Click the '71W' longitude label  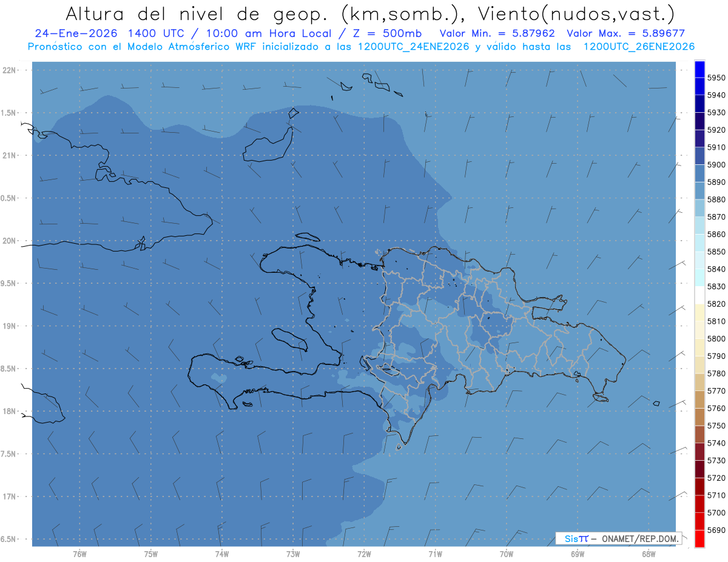[435, 554]
